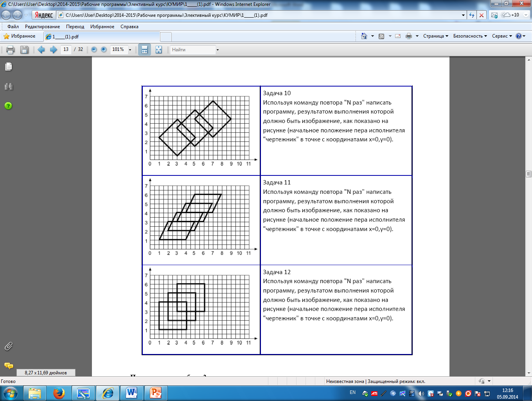Open the Сервис dropdown menu
Screen dimensions: 532x401
coord(502,36)
